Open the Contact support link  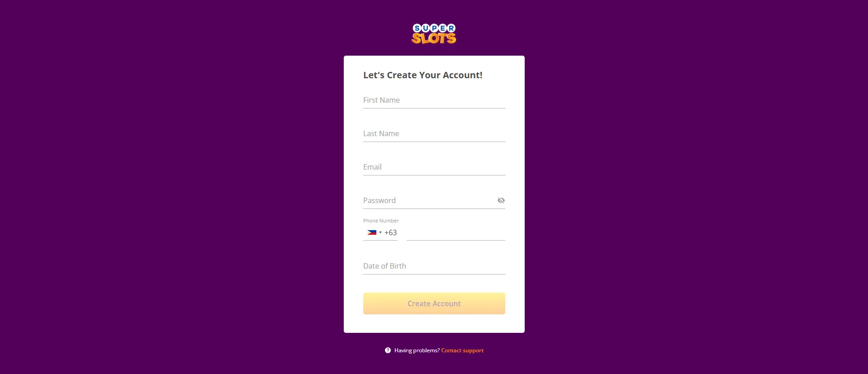click(x=462, y=350)
